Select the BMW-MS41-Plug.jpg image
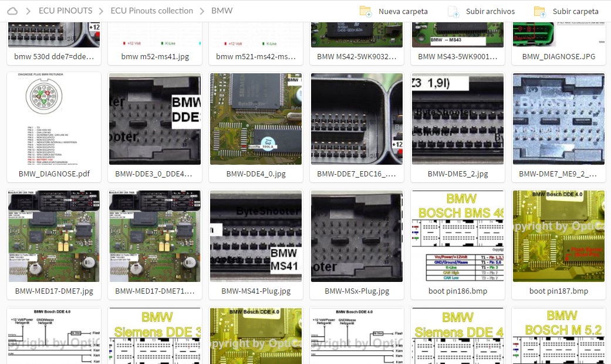 coord(255,236)
